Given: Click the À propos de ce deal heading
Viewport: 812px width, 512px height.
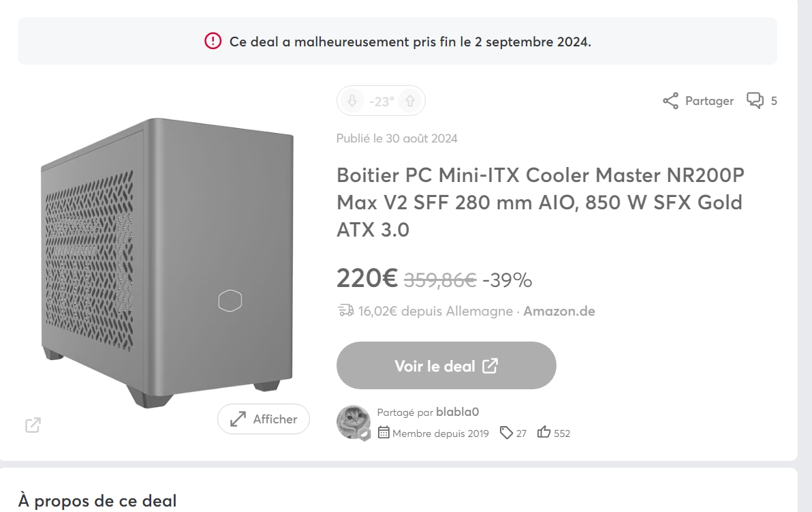Looking at the screenshot, I should pyautogui.click(x=97, y=501).
